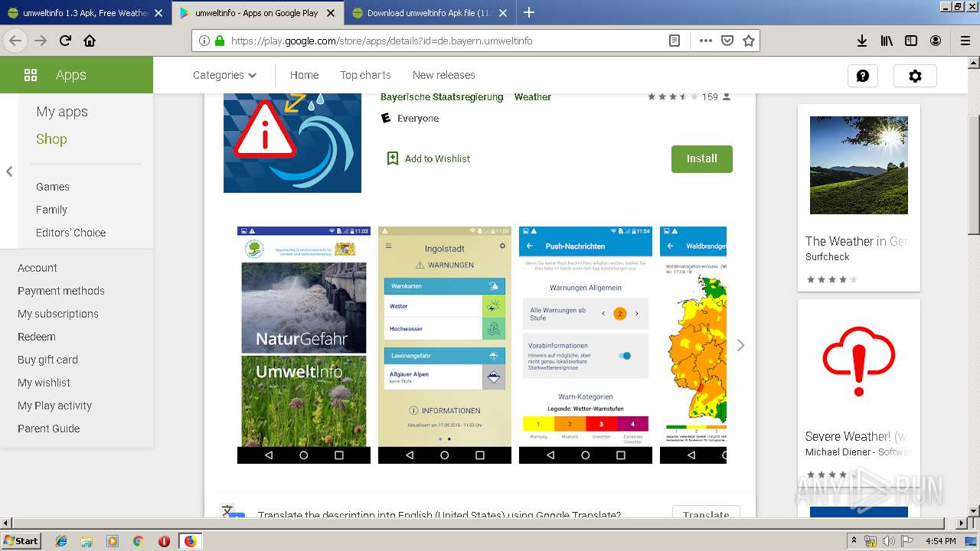
Task: Open a new tab with the plus button
Action: 529,12
